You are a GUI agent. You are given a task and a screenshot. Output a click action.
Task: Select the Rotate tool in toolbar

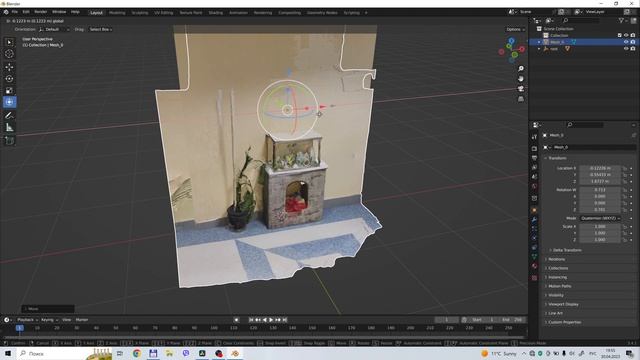(9, 79)
